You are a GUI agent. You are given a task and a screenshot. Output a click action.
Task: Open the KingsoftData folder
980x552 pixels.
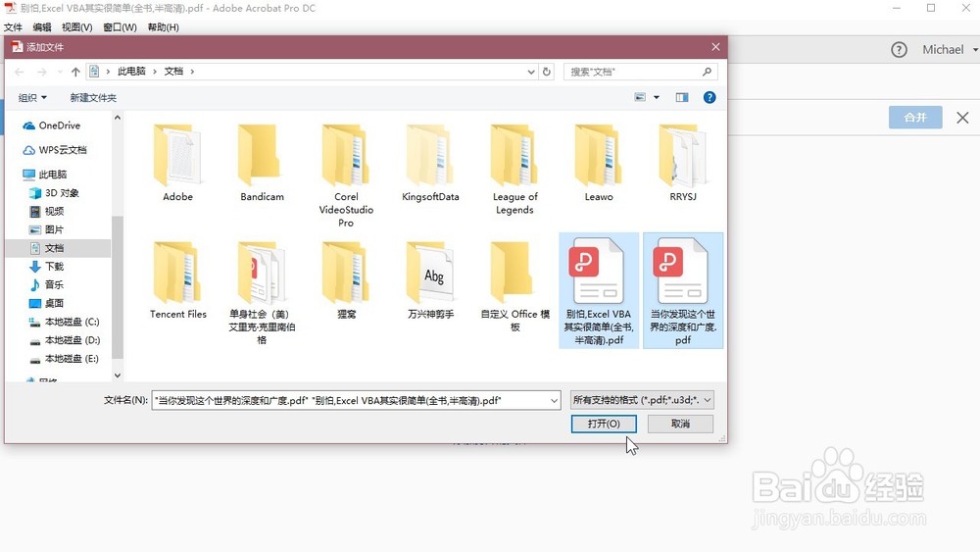click(x=430, y=162)
